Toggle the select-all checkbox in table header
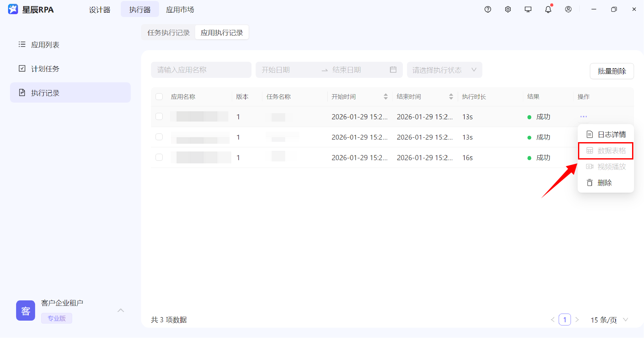 click(x=159, y=97)
